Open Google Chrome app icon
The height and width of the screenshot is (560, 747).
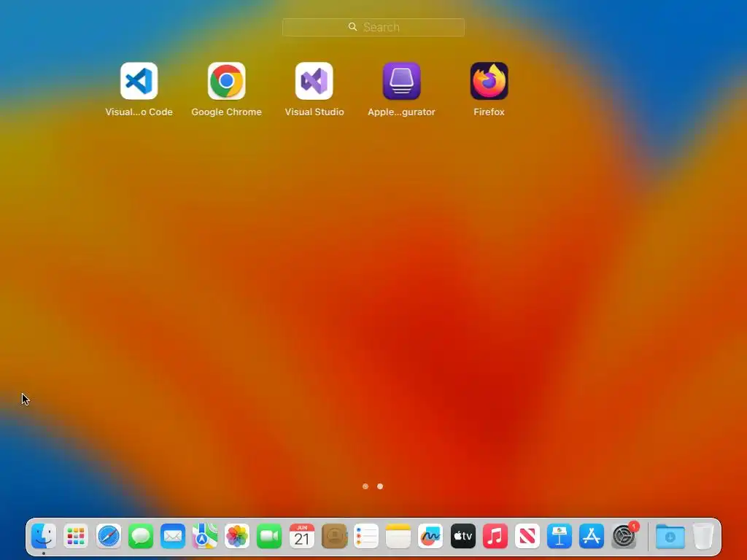point(226,81)
